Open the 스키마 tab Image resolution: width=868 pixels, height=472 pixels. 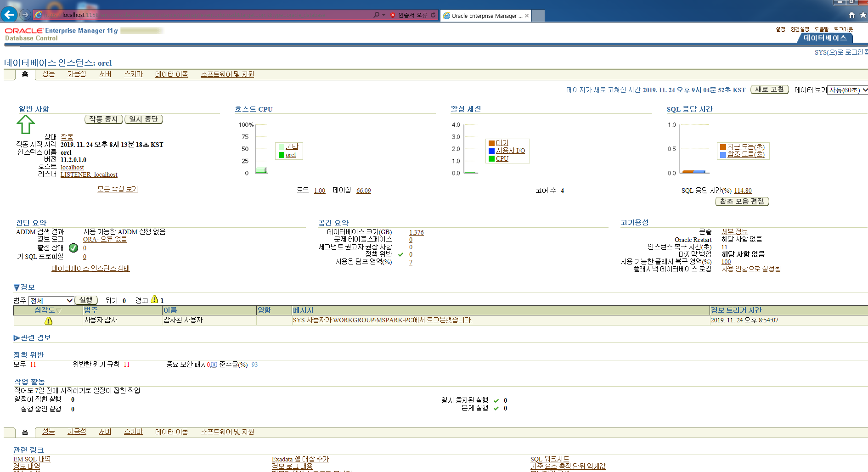(x=133, y=74)
